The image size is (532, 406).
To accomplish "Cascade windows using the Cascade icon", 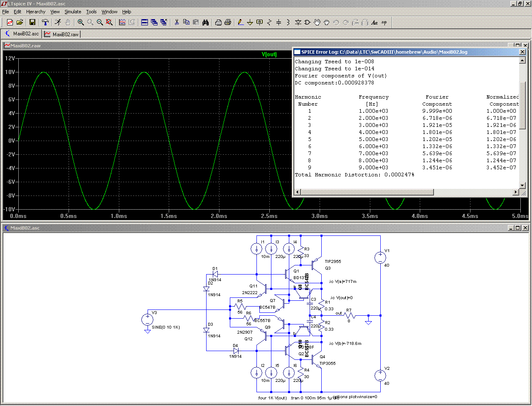I will 154,22.
